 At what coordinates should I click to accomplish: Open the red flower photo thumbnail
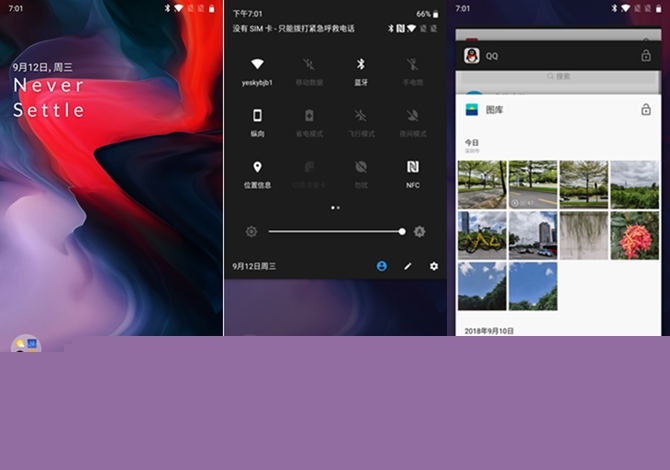click(x=635, y=236)
